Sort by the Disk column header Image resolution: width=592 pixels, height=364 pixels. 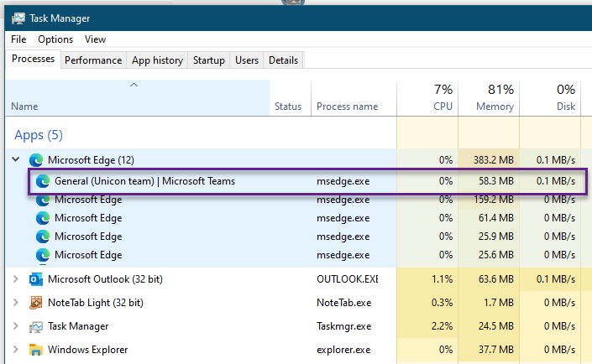tap(551, 98)
